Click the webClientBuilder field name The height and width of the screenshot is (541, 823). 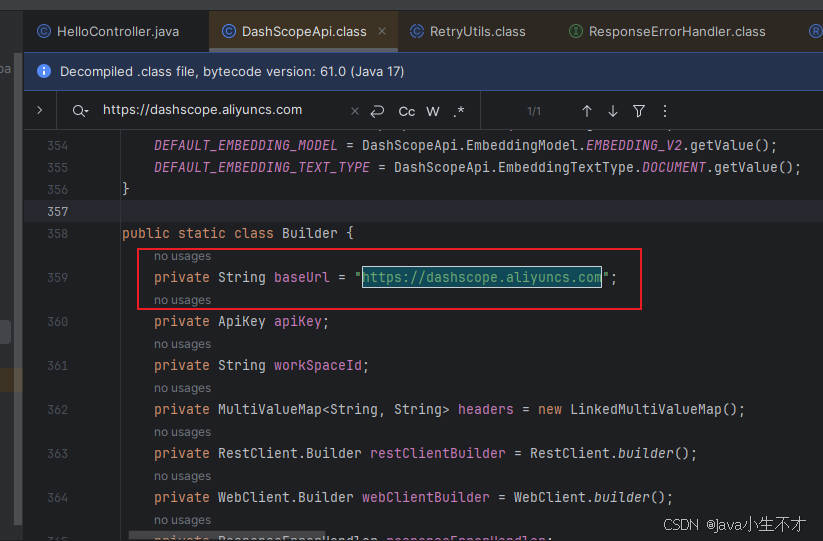(x=426, y=497)
